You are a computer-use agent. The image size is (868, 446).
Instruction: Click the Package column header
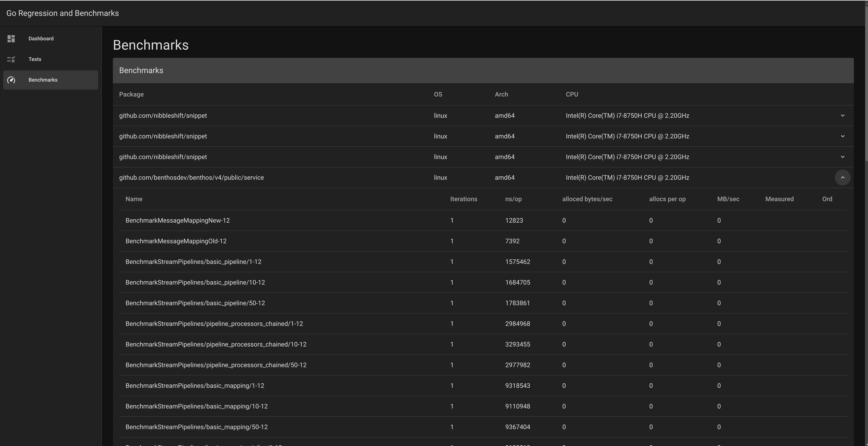[x=131, y=94]
